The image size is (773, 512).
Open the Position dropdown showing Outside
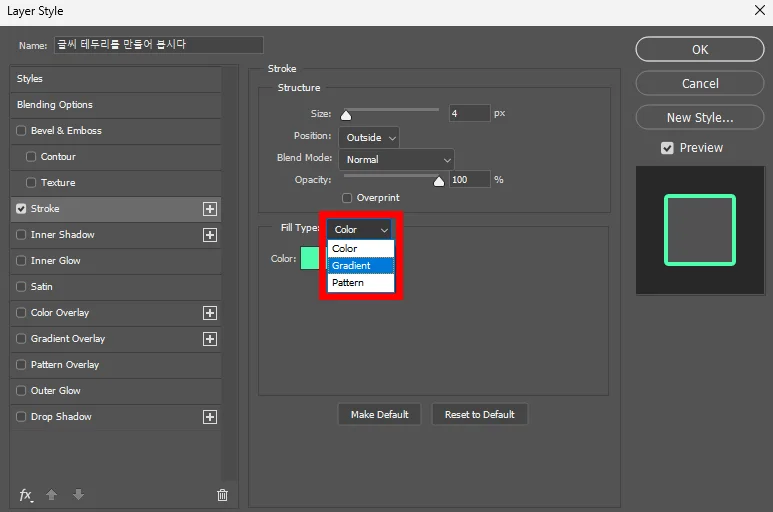coord(369,137)
